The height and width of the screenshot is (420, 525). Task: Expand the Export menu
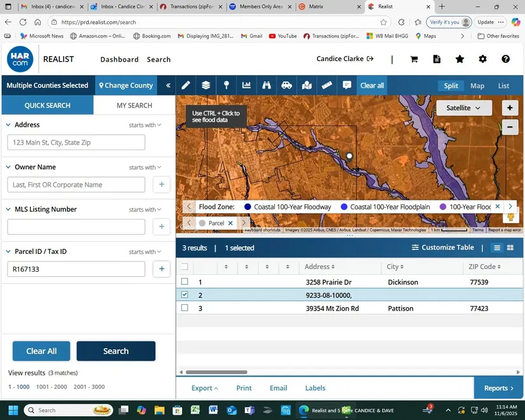204,388
